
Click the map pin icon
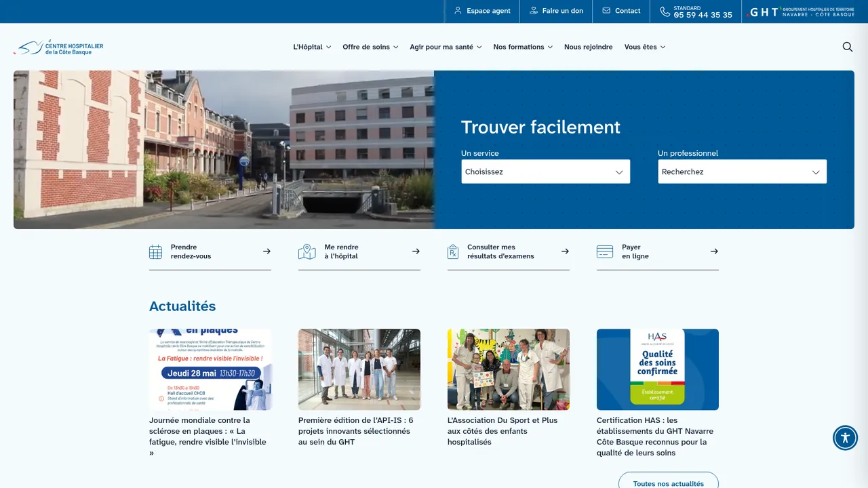307,252
